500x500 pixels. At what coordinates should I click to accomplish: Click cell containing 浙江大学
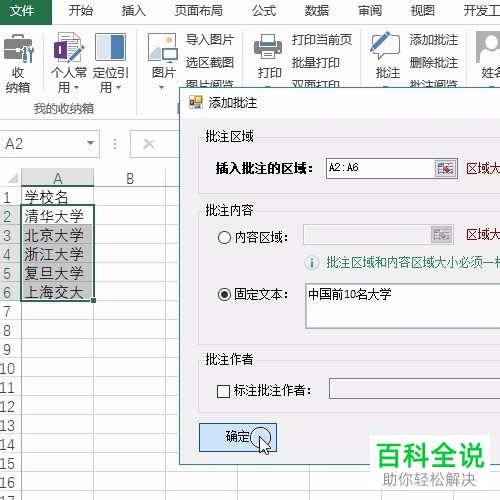tap(57, 254)
